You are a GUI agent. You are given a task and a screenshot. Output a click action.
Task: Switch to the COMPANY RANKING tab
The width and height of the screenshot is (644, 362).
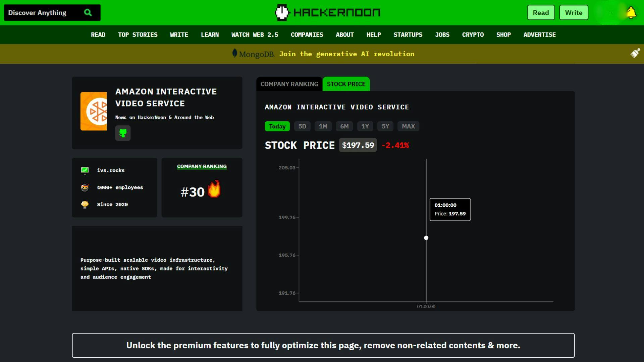coord(289,83)
